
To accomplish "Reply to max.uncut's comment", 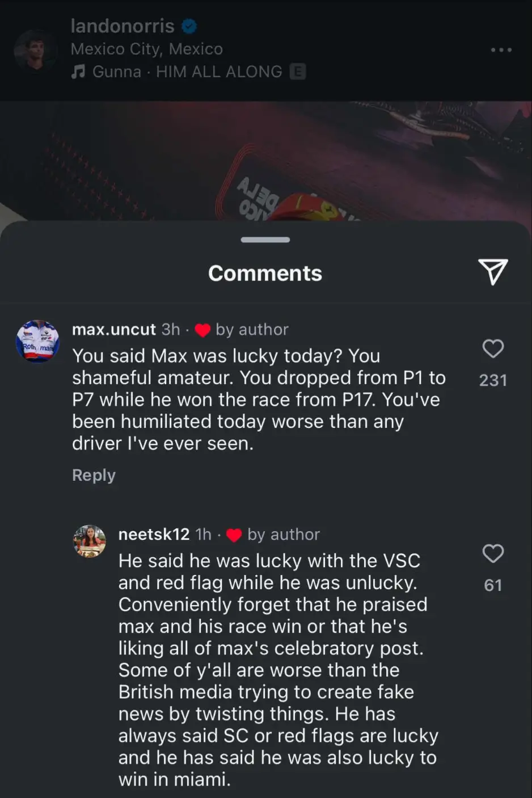I will pyautogui.click(x=94, y=475).
